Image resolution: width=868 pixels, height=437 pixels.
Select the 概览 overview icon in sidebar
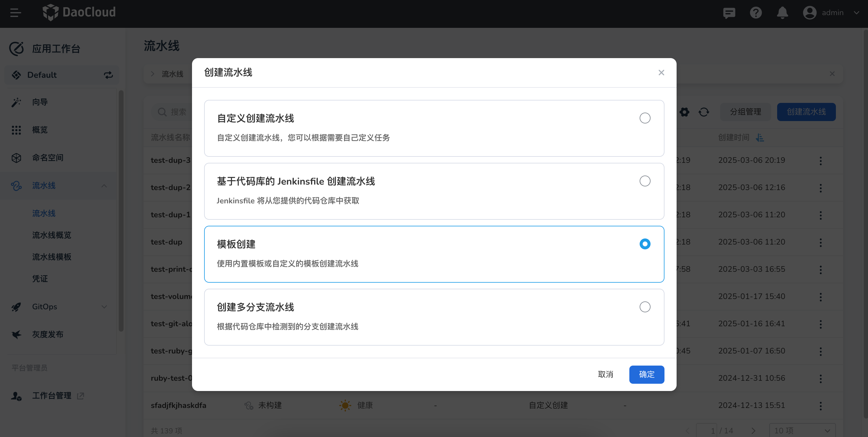pos(17,130)
